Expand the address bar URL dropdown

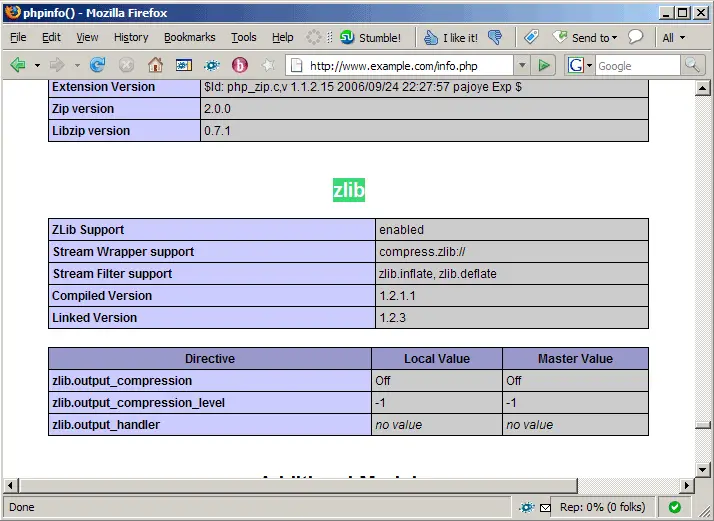tap(522, 66)
